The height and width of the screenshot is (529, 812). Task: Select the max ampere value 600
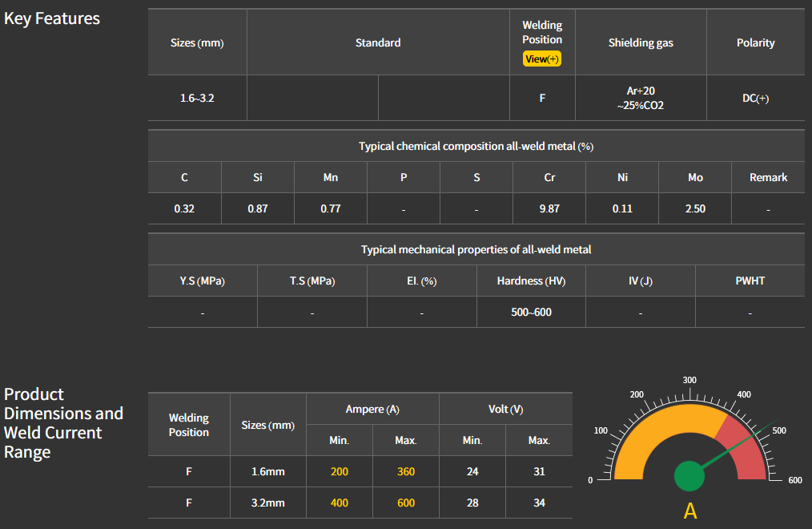[406, 503]
